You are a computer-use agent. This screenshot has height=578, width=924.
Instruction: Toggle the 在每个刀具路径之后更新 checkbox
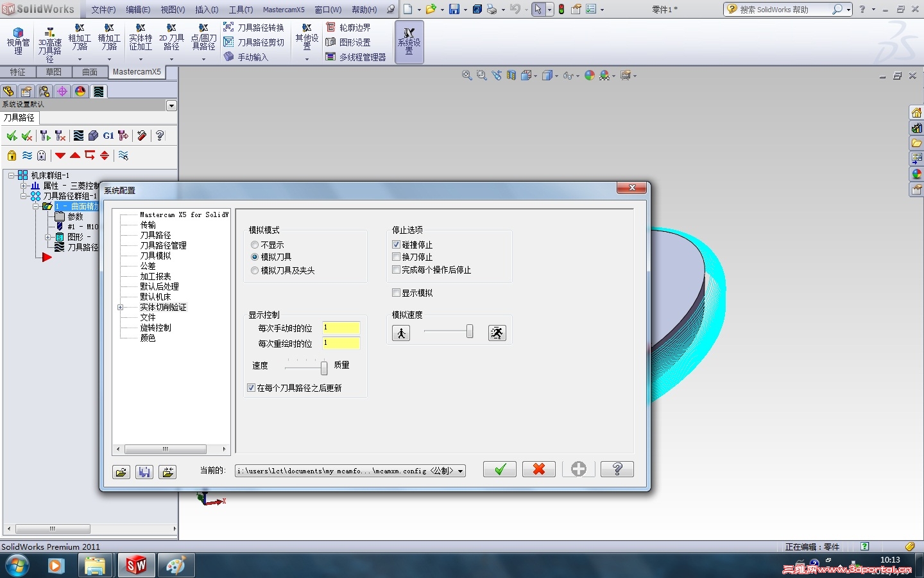click(252, 388)
